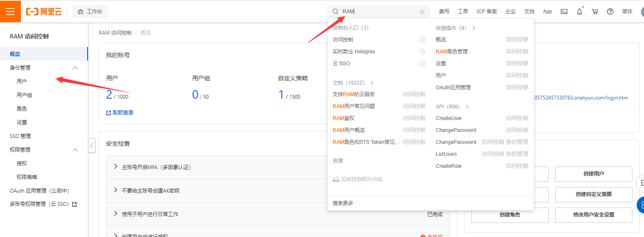
Task: Open the 企业 top menu
Action: (x=510, y=12)
